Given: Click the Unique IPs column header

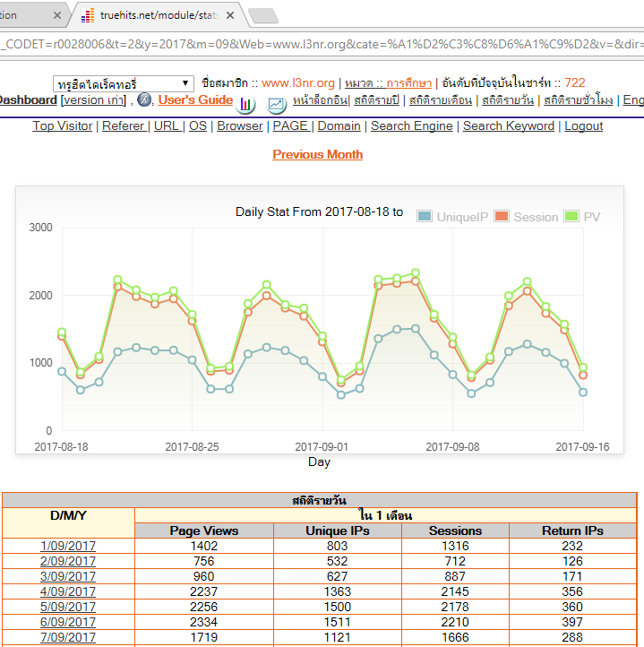Looking at the screenshot, I should [x=338, y=531].
